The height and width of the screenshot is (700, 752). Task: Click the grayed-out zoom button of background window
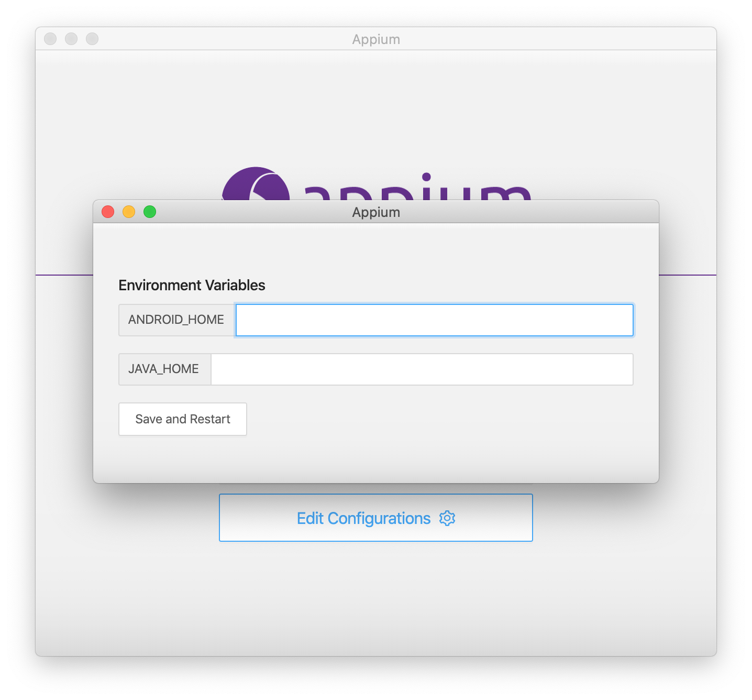(92, 39)
